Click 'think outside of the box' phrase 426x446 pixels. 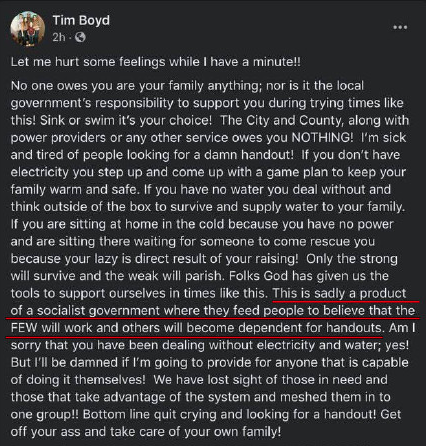(x=81, y=207)
